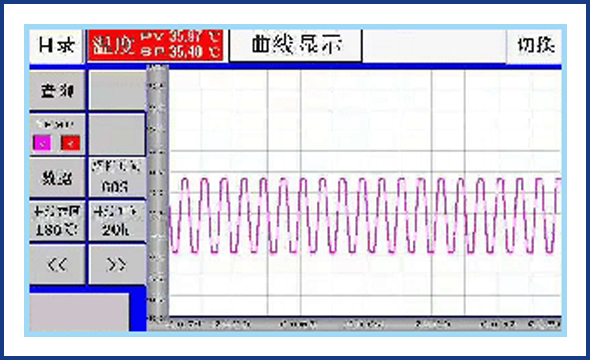This screenshot has width=590, height=360.
Task: Click the red 温度 PV/SP display
Action: tap(155, 46)
